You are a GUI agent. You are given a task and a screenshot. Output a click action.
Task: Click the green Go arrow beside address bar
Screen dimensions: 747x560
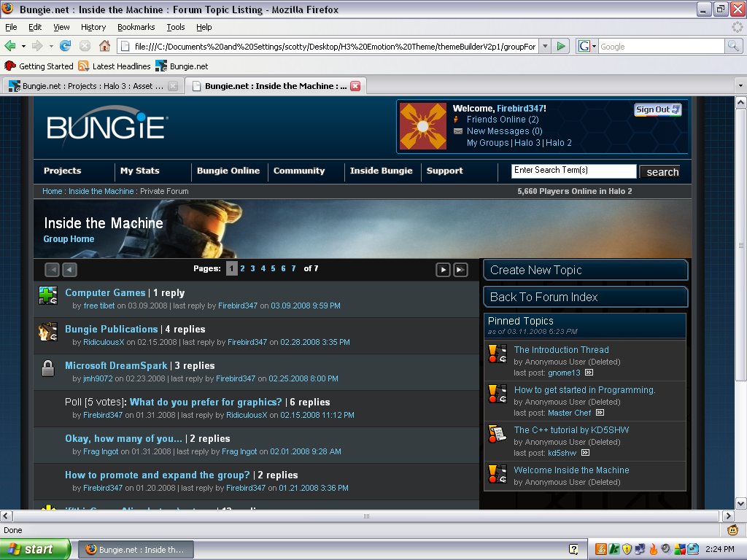560,46
